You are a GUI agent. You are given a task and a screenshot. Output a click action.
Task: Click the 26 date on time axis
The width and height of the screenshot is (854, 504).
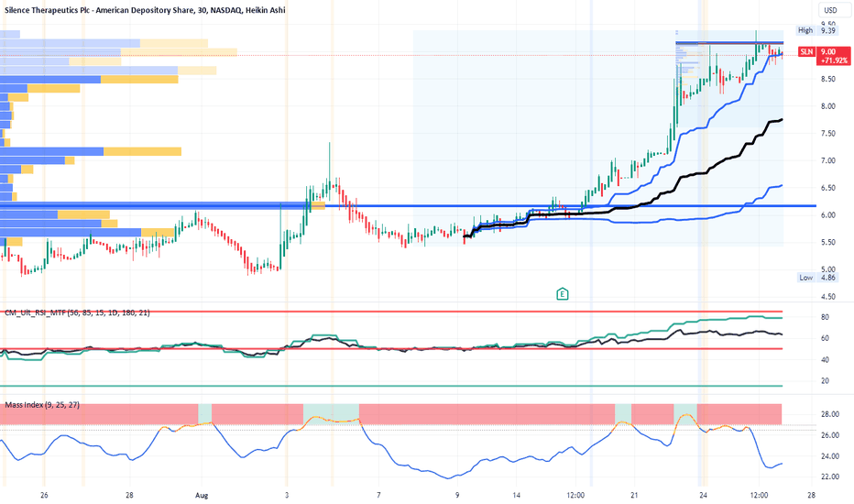pyautogui.click(x=44, y=495)
